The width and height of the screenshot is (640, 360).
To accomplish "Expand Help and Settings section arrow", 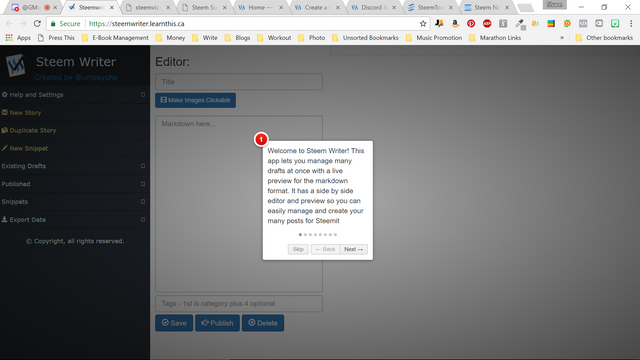I will click(143, 95).
